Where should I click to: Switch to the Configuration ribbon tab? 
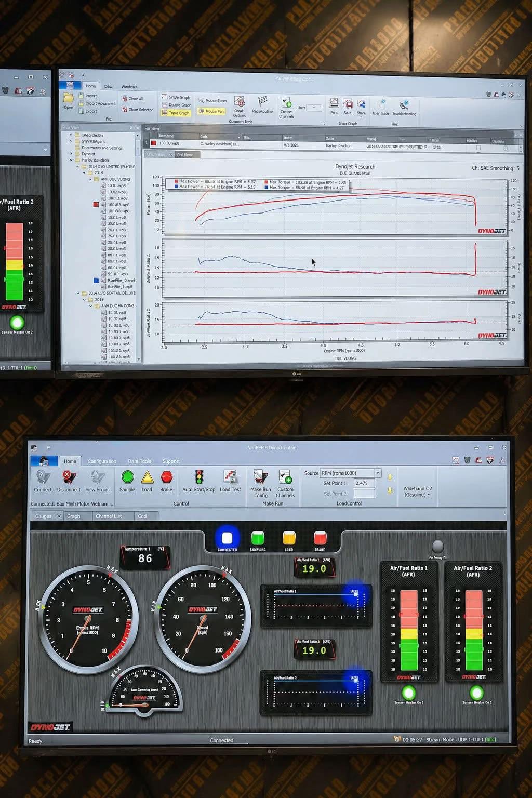click(x=102, y=461)
